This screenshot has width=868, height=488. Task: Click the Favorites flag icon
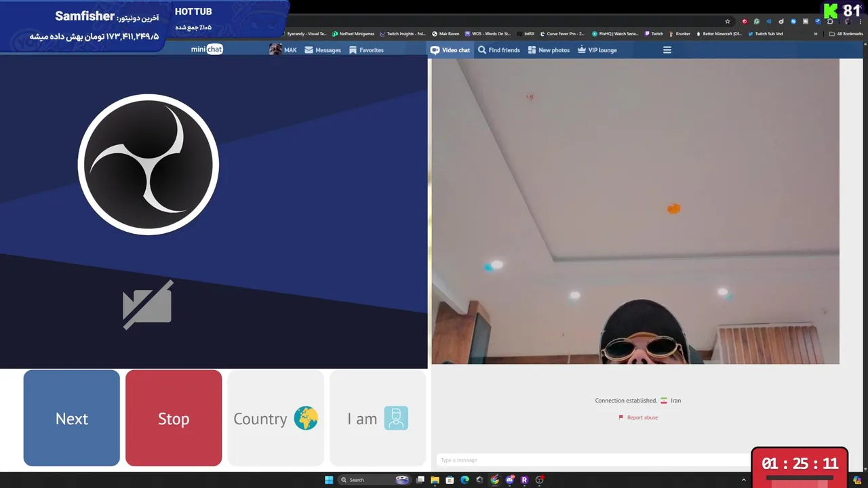coord(353,50)
